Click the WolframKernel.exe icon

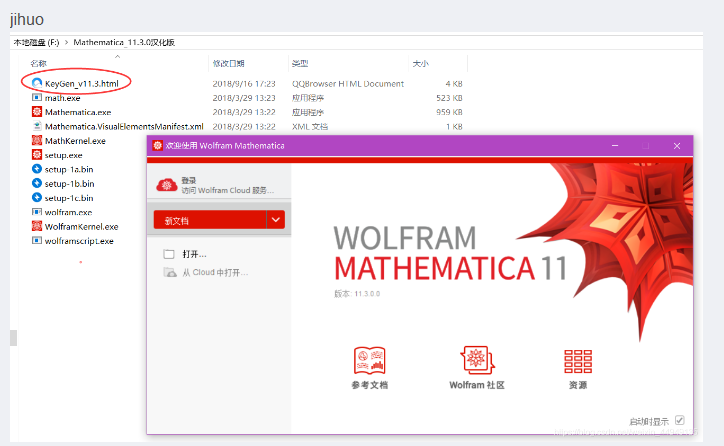pos(36,226)
